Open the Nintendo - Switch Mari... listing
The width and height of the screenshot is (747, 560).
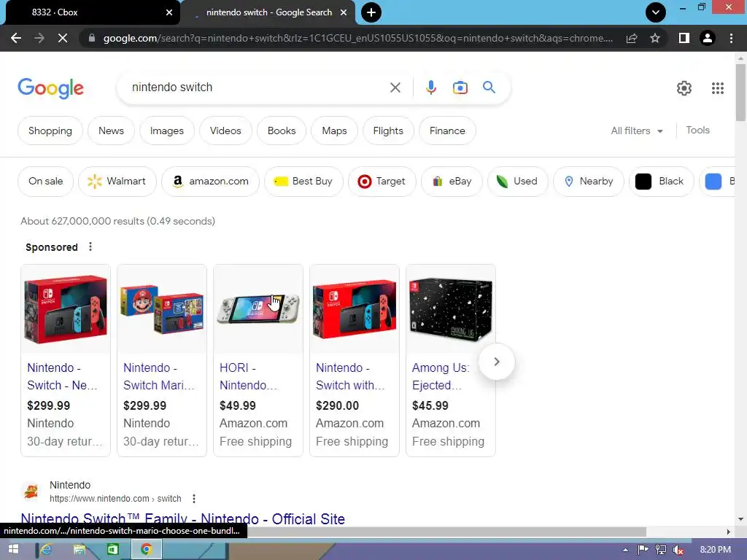click(x=162, y=360)
